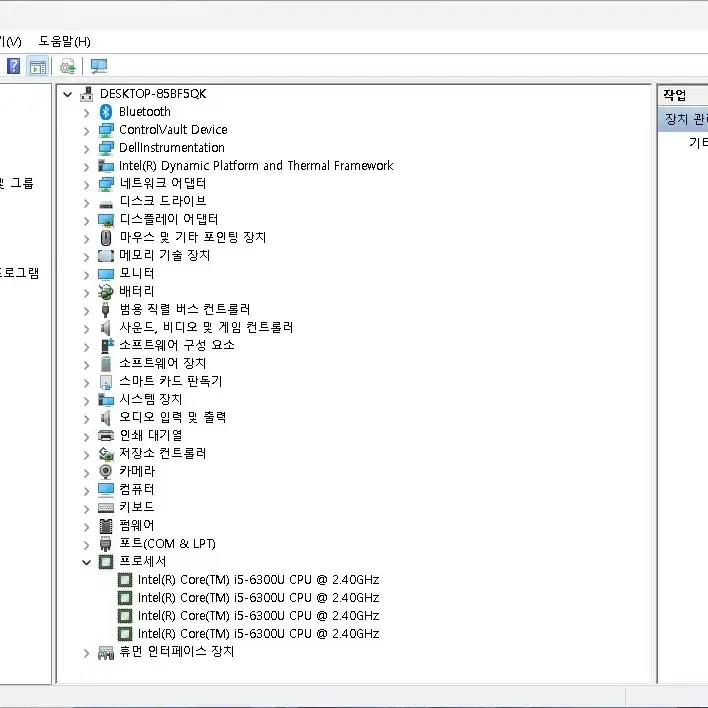Image resolution: width=708 pixels, height=708 pixels.
Task: Click the 소프트웨어 구성 요소 icon
Action: click(x=107, y=345)
